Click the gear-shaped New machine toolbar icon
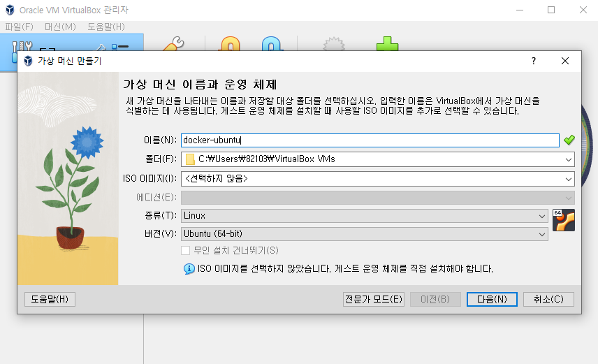 pos(334,44)
